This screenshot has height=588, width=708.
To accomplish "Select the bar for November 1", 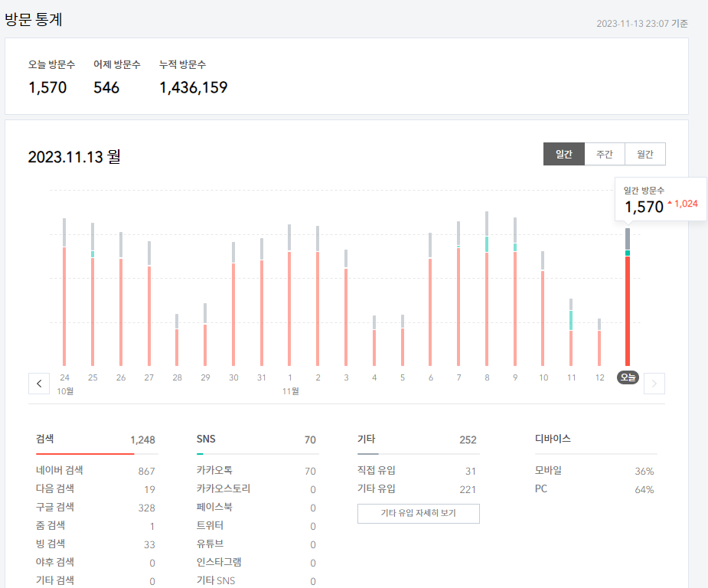I will coord(289,296).
